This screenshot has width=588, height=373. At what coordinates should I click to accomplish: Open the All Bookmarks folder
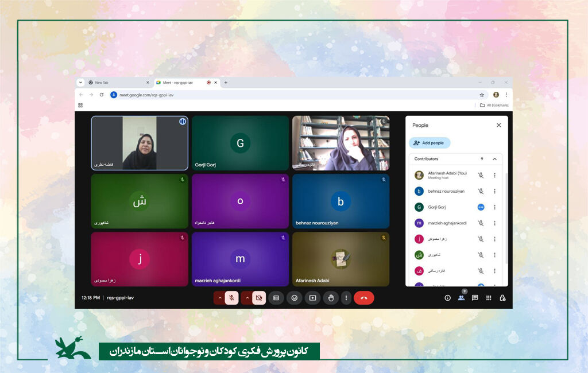click(x=494, y=105)
